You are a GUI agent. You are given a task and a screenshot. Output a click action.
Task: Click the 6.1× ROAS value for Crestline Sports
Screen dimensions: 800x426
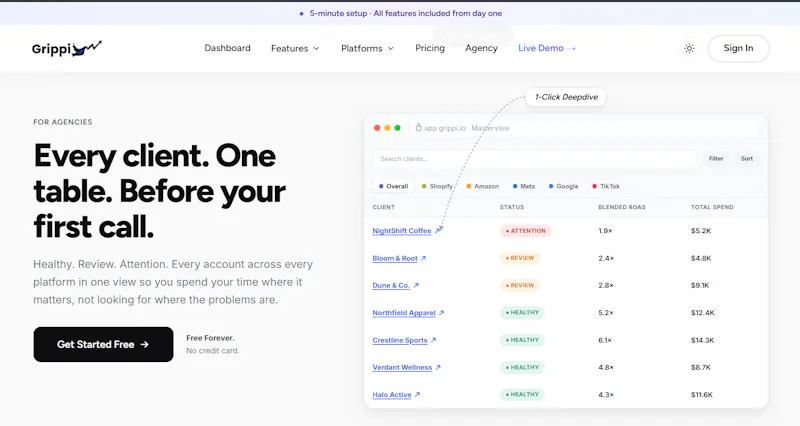click(x=605, y=340)
